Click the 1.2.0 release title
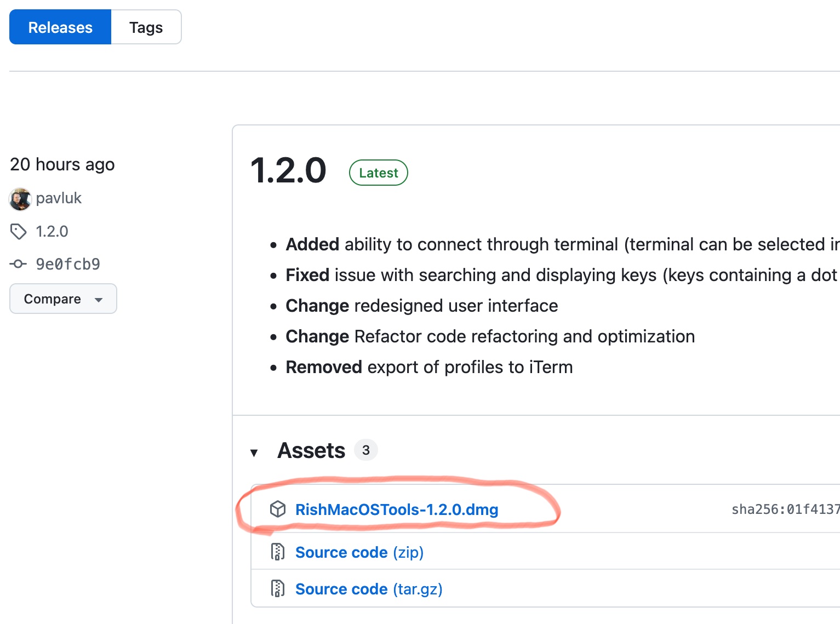840x624 pixels. click(x=288, y=170)
